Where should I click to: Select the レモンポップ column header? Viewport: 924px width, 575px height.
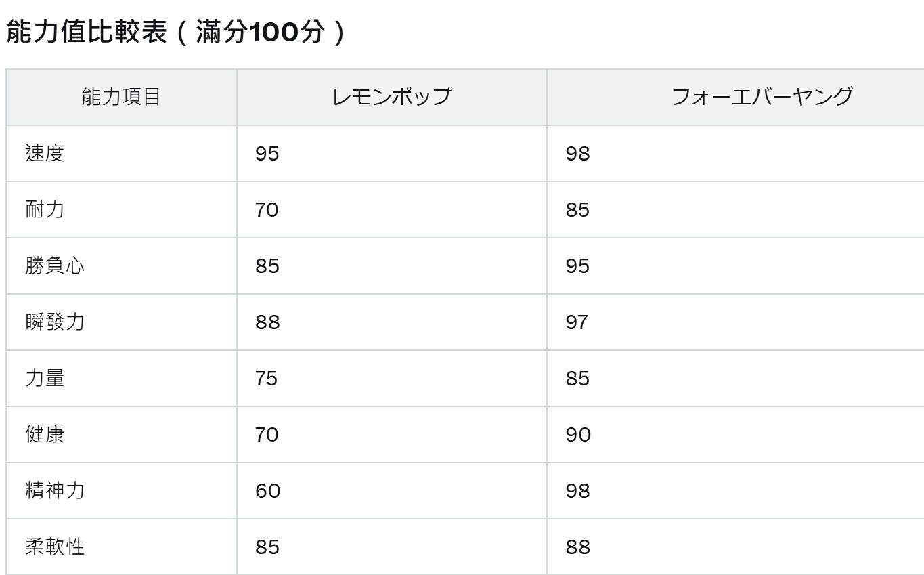(x=391, y=97)
